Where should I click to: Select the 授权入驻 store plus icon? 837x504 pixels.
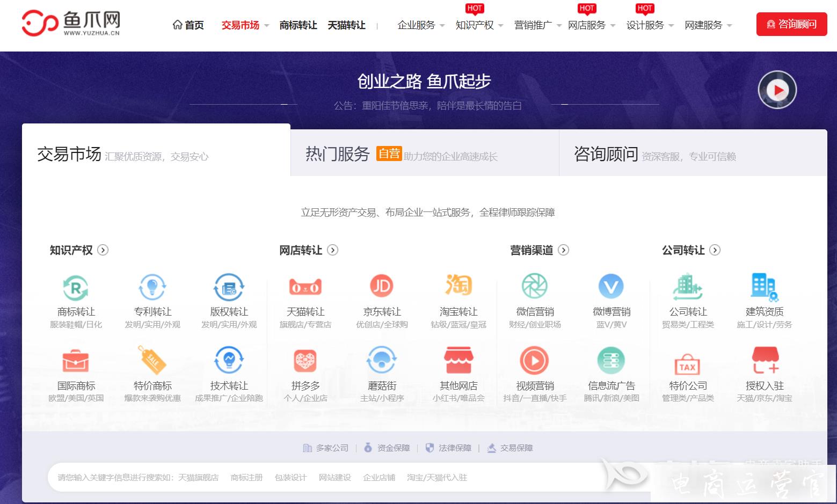[x=765, y=360]
